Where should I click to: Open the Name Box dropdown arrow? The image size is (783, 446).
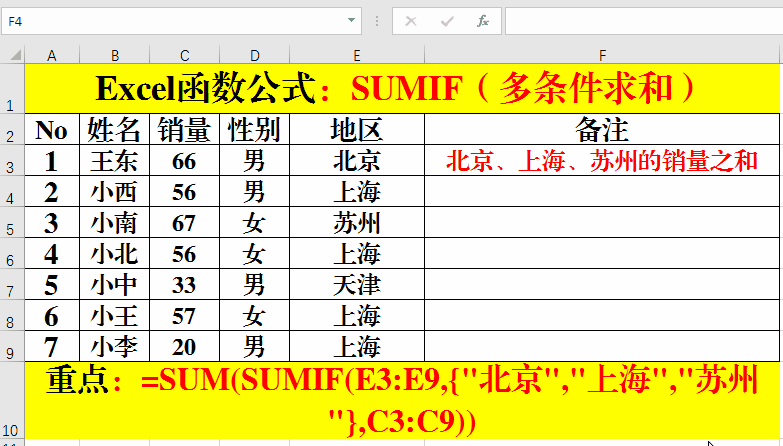pyautogui.click(x=351, y=20)
